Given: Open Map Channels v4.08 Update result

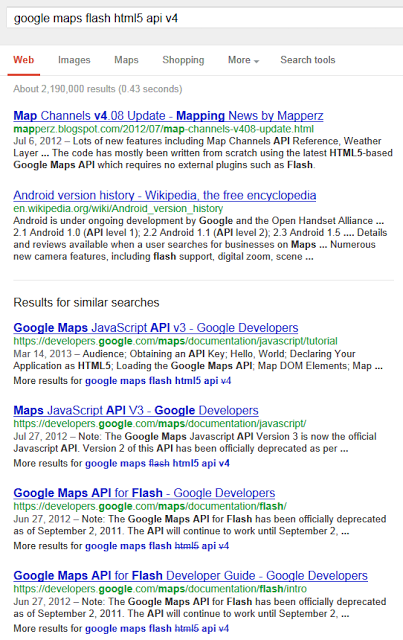Looking at the screenshot, I should tap(168, 116).
